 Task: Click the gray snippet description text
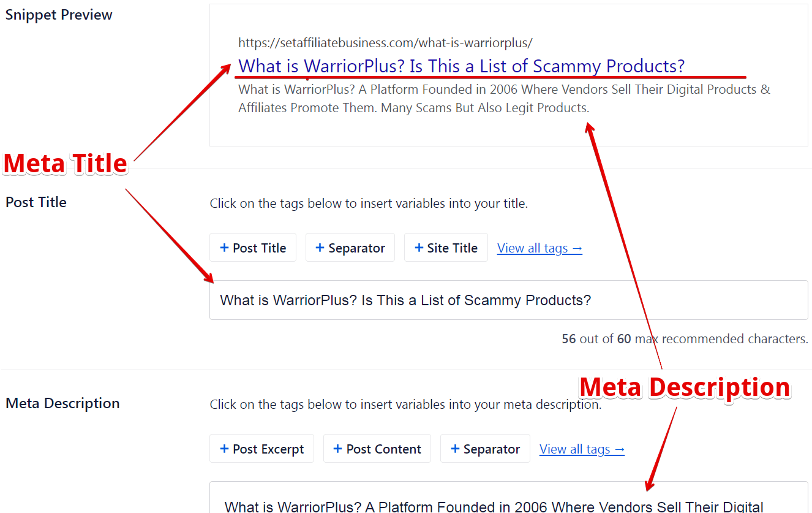[504, 99]
